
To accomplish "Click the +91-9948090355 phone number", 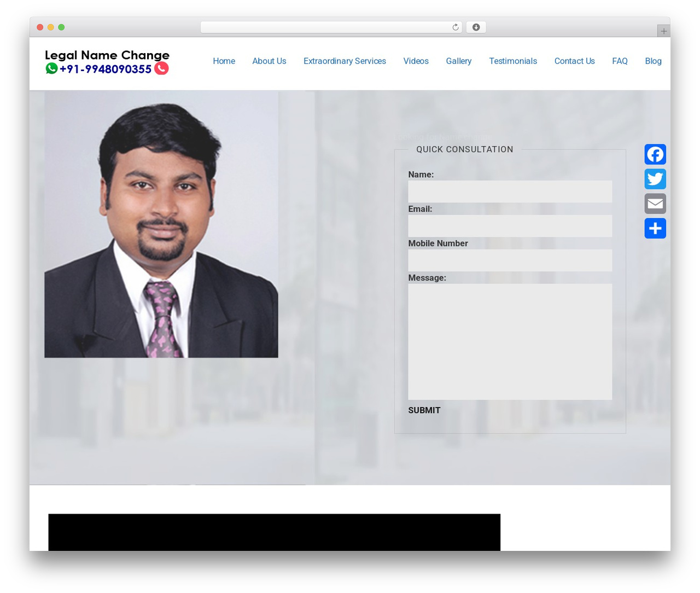I will 105,69.
